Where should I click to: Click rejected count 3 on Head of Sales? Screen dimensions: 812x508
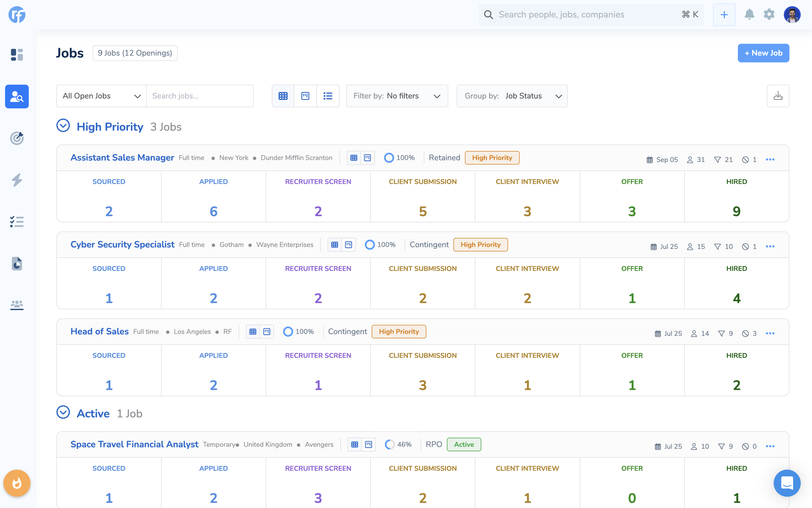(x=749, y=334)
